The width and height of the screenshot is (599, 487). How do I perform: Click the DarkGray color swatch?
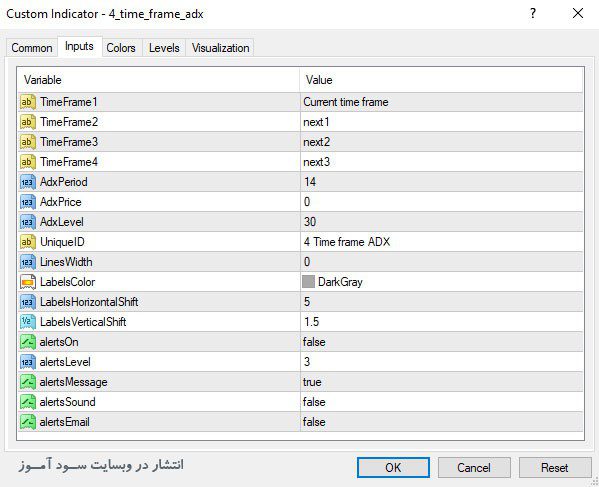tap(308, 282)
